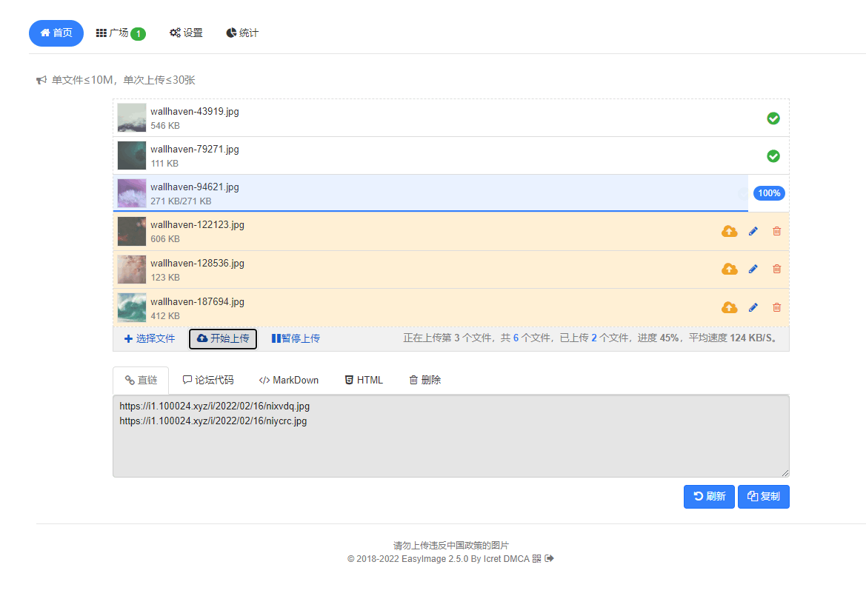This screenshot has height=616, width=866.
Task: Switch to the HTML tab
Action: coord(363,380)
